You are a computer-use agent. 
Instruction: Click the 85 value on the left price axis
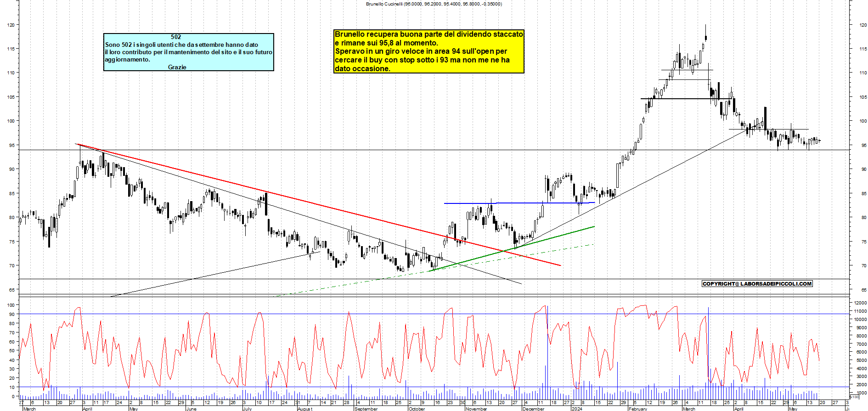[12, 193]
